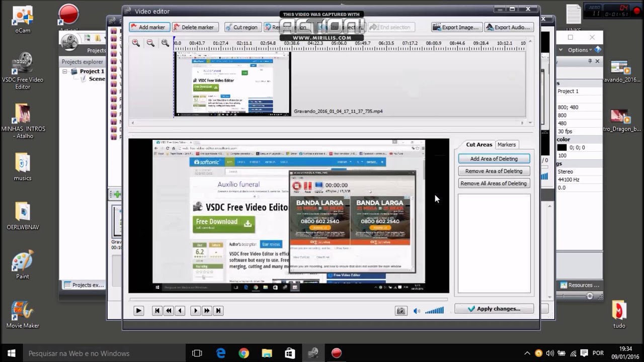Click the timeline's horizontal scrollbar left arrow
This screenshot has width=644, height=362.
(x=133, y=123)
